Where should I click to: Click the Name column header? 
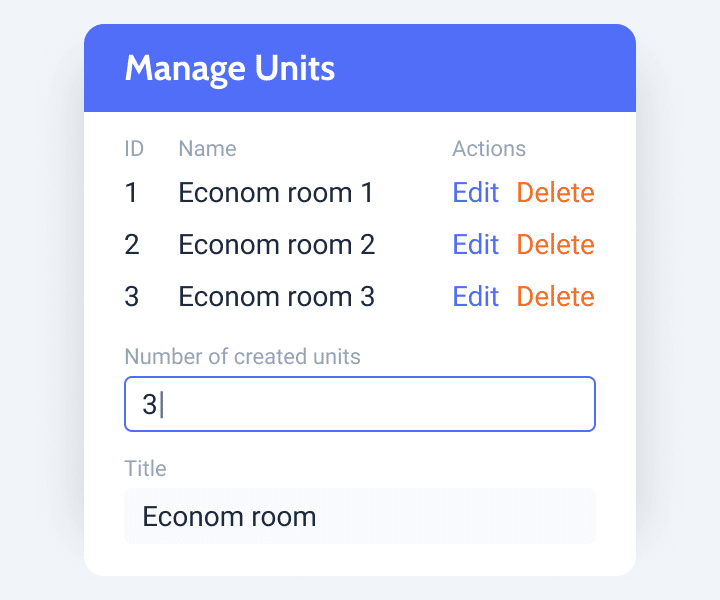[x=207, y=149]
